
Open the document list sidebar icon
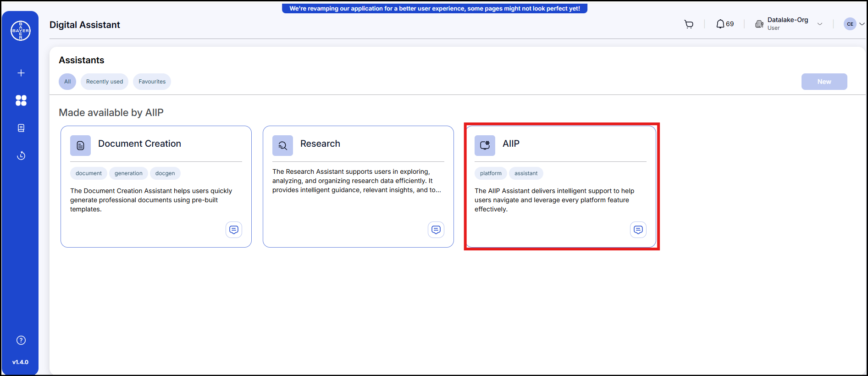click(21, 128)
